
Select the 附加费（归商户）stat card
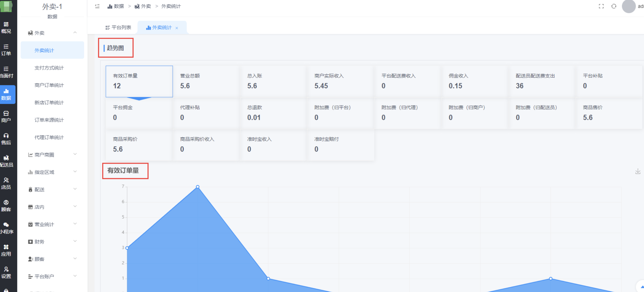point(475,113)
